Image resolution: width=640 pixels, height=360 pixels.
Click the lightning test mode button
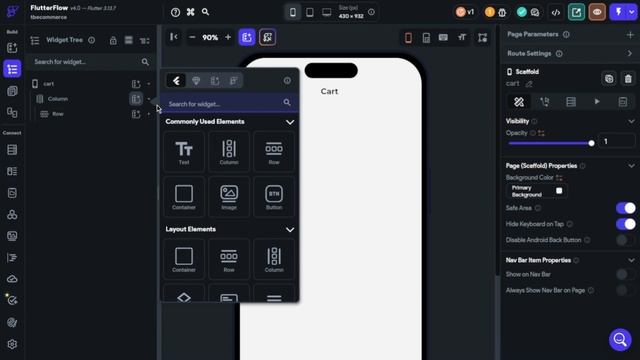tap(618, 12)
